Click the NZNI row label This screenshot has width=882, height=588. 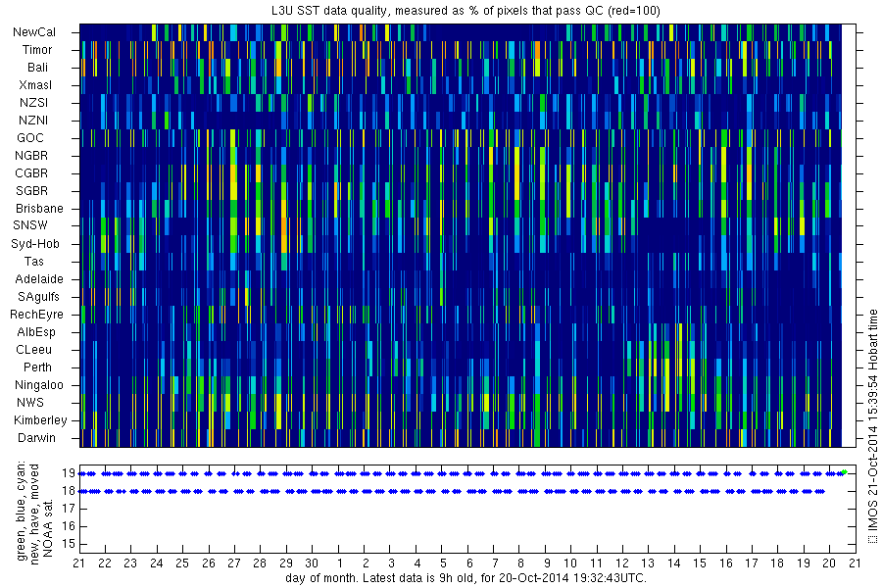pos(33,121)
